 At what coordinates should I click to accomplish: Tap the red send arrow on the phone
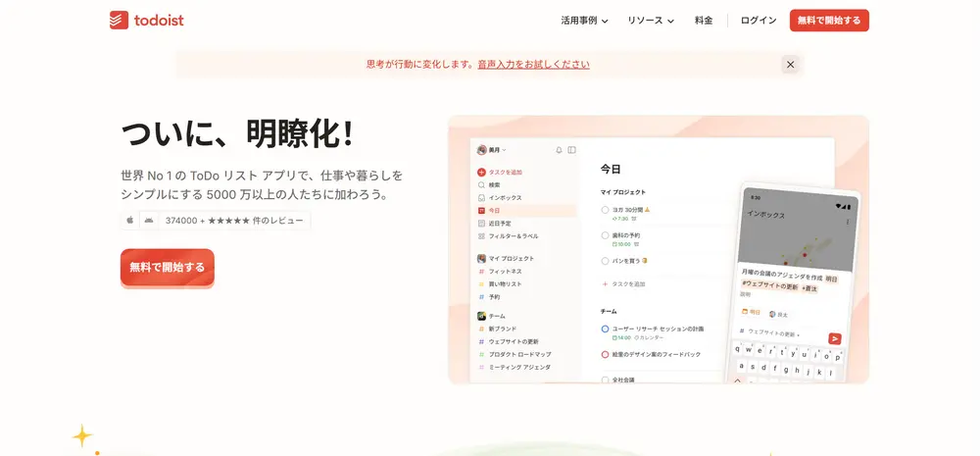834,338
